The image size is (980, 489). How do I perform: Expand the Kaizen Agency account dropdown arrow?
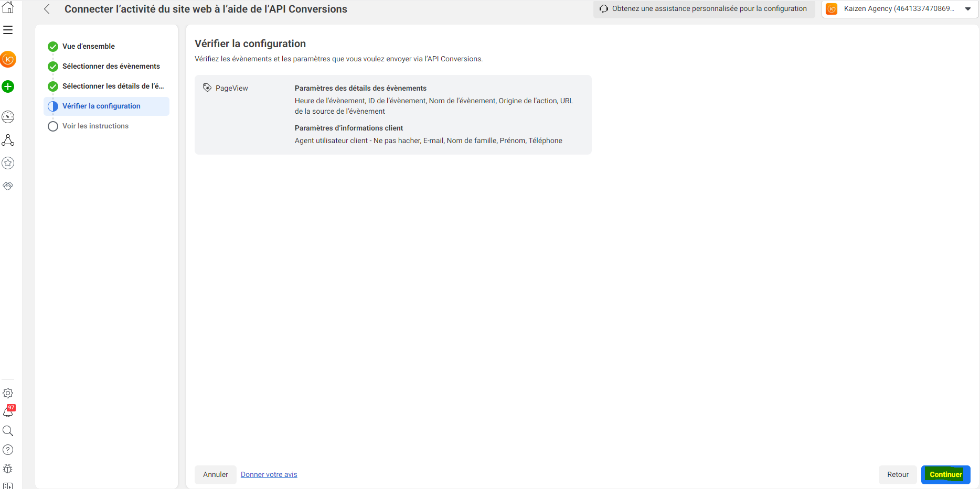tap(968, 9)
